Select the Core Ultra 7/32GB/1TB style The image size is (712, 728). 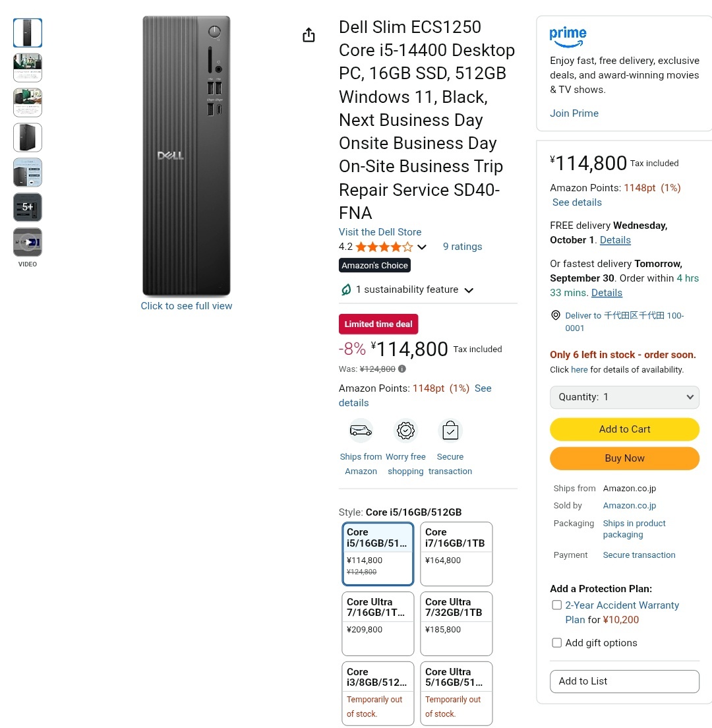tap(456, 623)
